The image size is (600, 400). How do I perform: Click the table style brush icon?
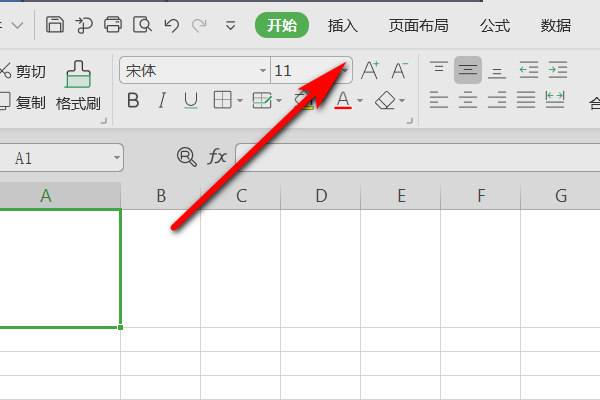coord(262,100)
